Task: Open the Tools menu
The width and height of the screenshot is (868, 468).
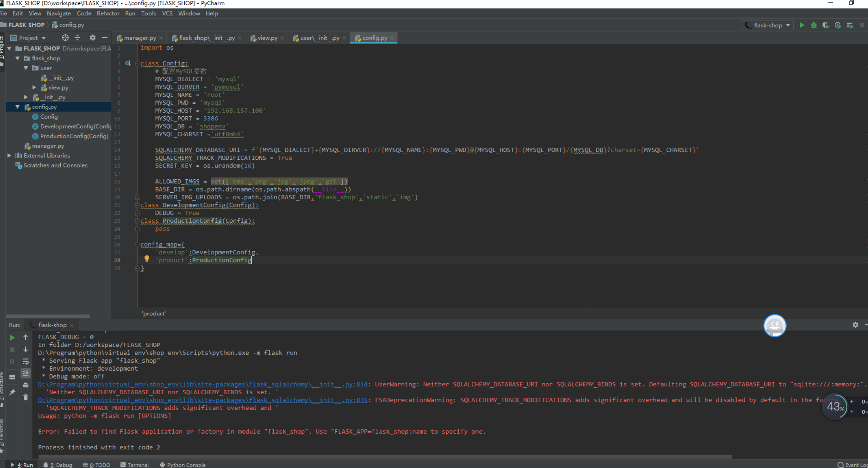Action: pos(148,13)
